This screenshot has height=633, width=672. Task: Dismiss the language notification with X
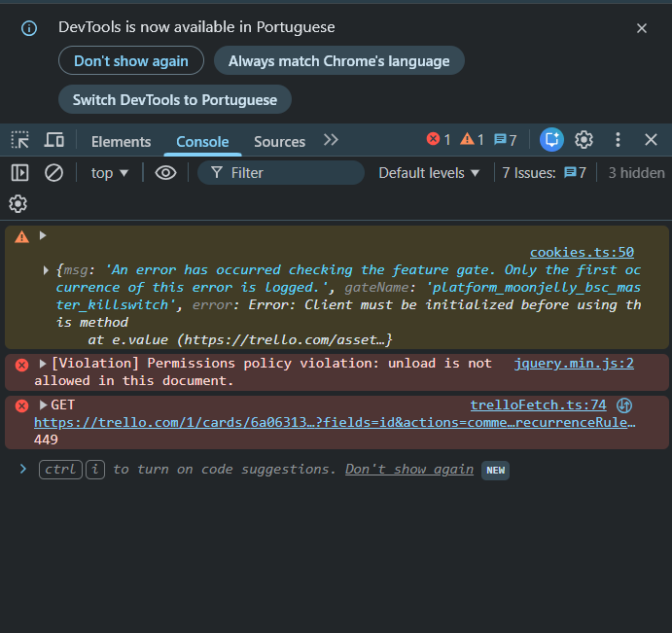642,28
